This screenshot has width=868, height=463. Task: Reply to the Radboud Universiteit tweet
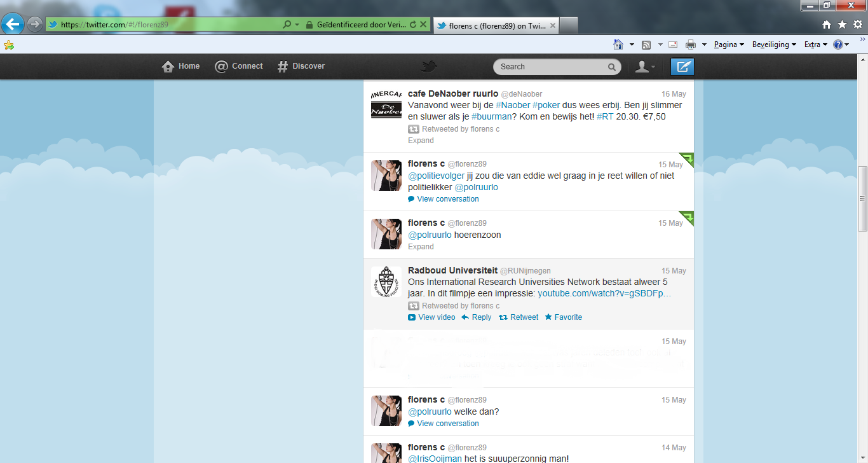[476, 317]
